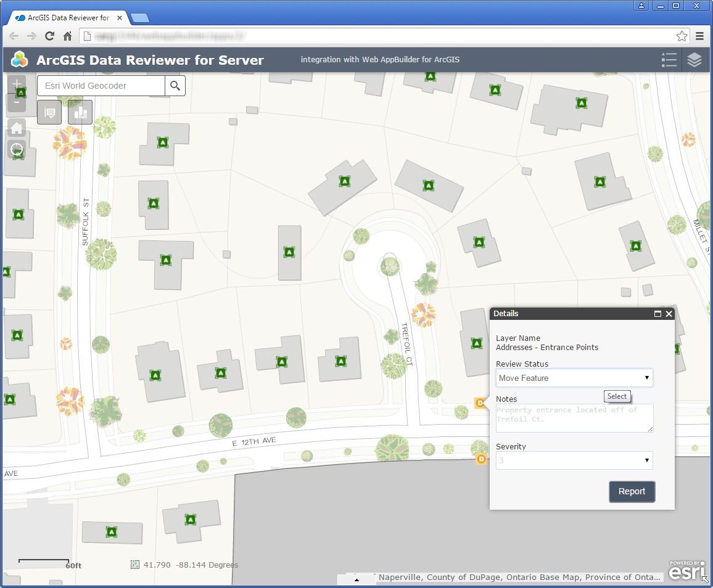
Task: Close the Details panel
Action: [x=669, y=314]
